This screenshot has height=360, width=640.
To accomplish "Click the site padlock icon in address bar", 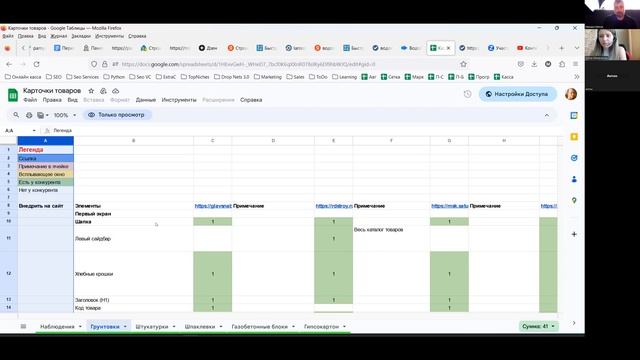I will [104, 64].
